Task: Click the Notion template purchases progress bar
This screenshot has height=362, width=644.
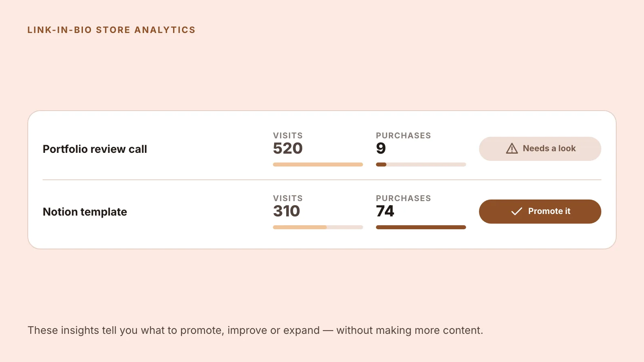Action: click(421, 227)
